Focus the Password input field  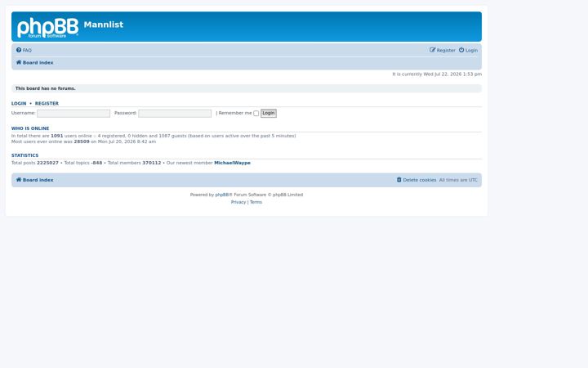pos(175,114)
